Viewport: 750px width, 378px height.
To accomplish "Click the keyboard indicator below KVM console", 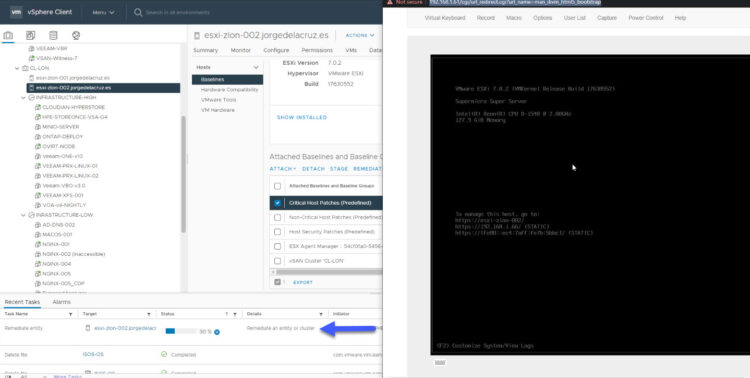I will point(440,363).
